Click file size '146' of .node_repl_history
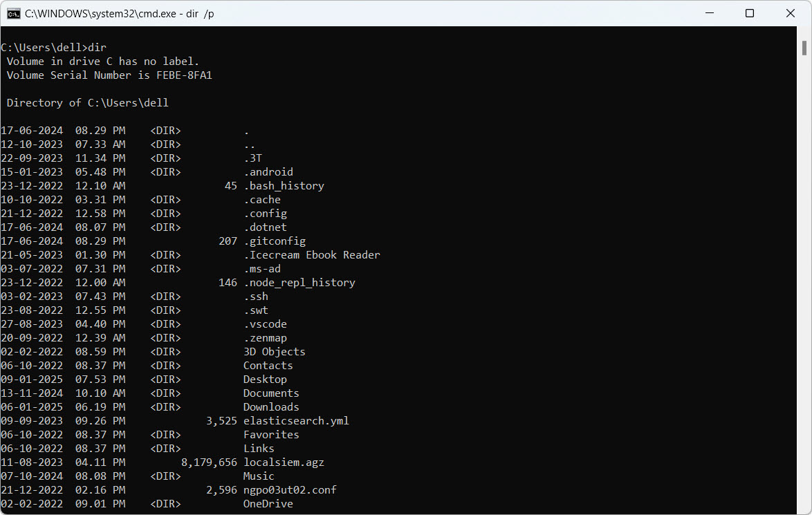812x515 pixels. click(x=228, y=283)
